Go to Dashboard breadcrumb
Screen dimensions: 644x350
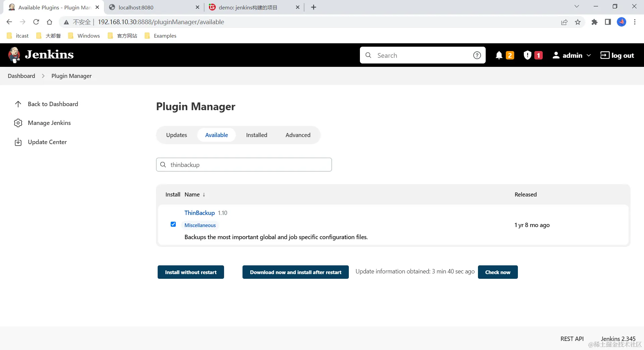coord(21,76)
